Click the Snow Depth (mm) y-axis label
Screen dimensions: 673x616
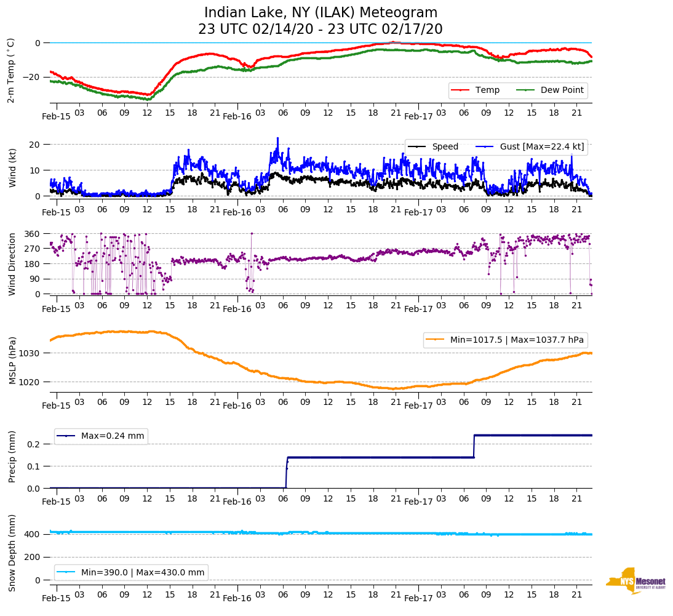point(11,554)
